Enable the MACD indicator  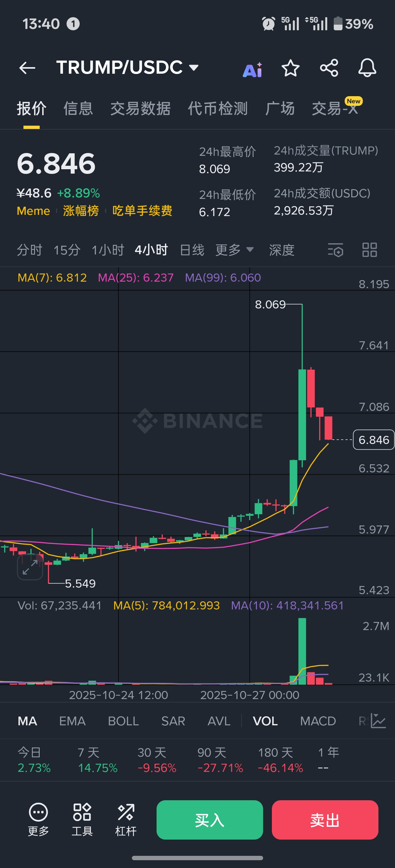pos(318,721)
